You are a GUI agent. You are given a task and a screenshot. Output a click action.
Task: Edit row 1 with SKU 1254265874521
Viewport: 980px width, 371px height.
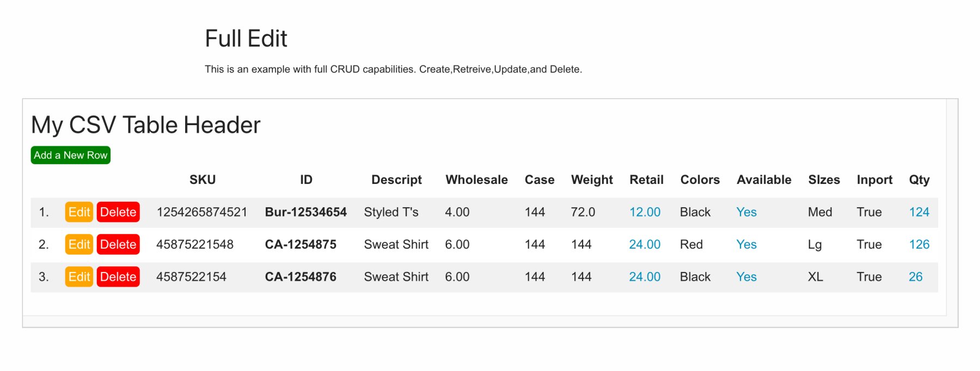point(79,212)
